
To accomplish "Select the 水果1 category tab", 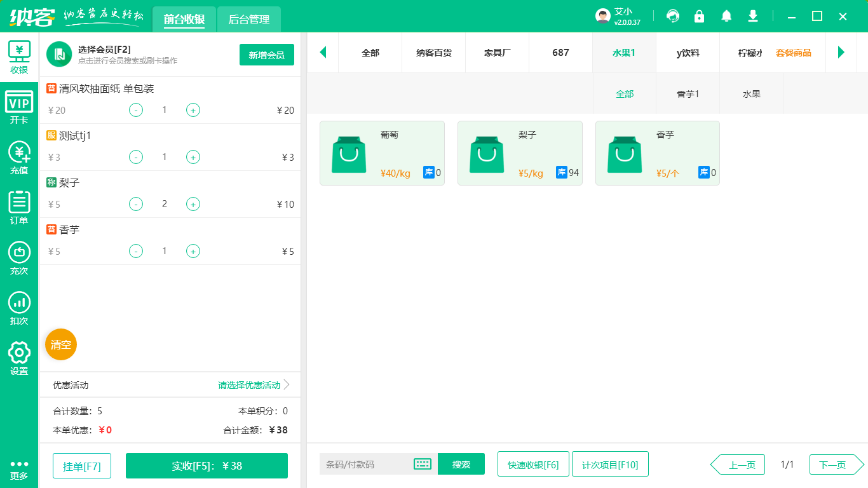I will click(x=624, y=53).
